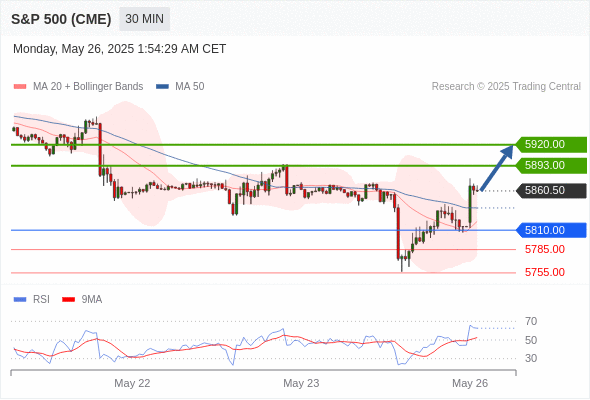Viewport: 590px width, 400px height.
Task: Select the 5810.00 blue pivot label
Action: (551, 230)
